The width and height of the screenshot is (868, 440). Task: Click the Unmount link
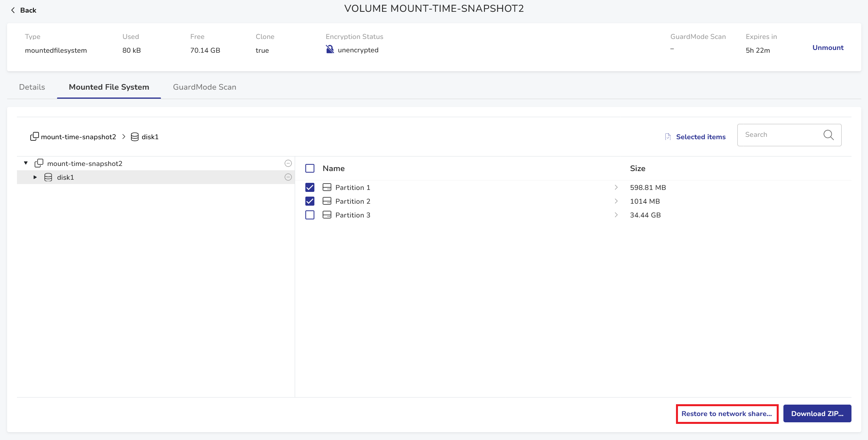(x=828, y=48)
